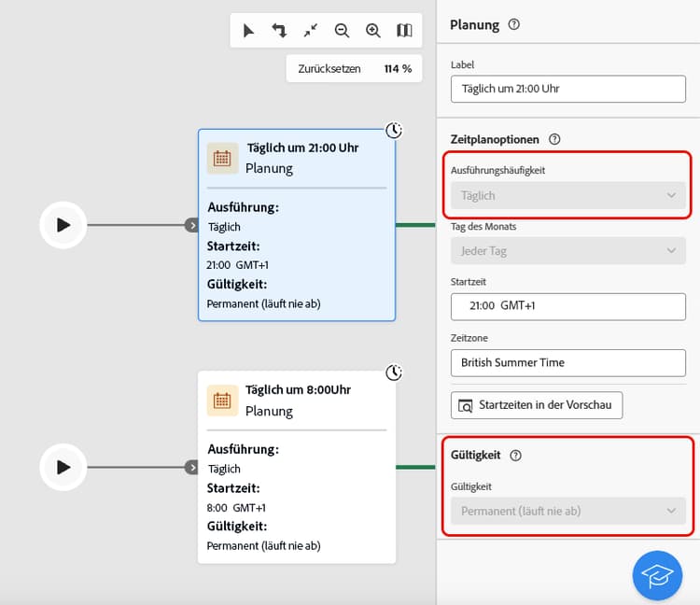700x605 pixels.
Task: Click the green output link of 21:00 node
Action: [415, 225]
